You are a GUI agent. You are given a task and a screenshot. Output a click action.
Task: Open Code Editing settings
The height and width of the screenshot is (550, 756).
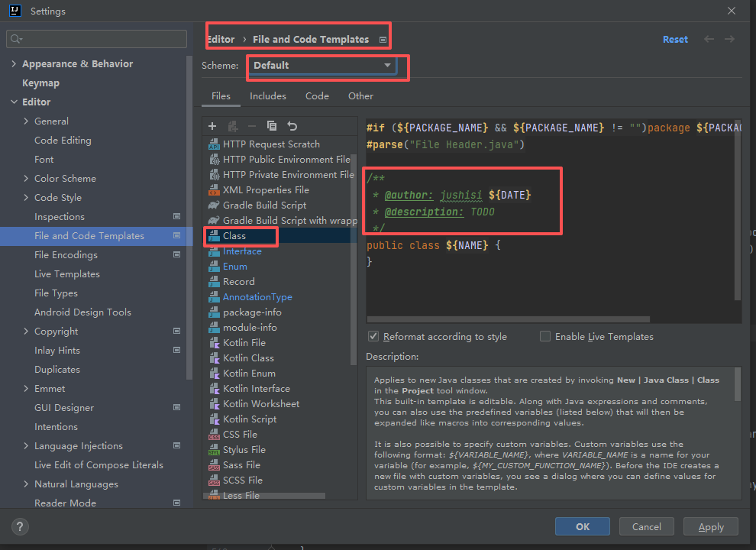point(63,141)
